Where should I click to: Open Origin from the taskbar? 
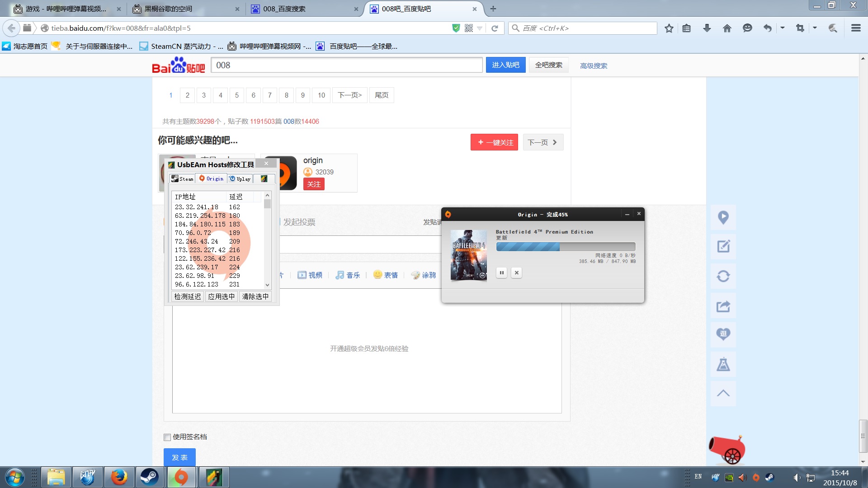(x=181, y=477)
